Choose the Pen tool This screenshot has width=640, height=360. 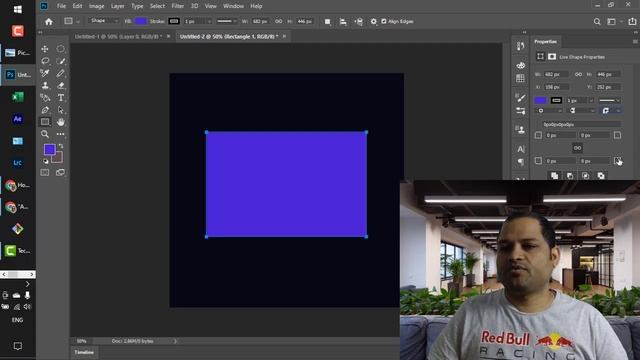pos(45,110)
